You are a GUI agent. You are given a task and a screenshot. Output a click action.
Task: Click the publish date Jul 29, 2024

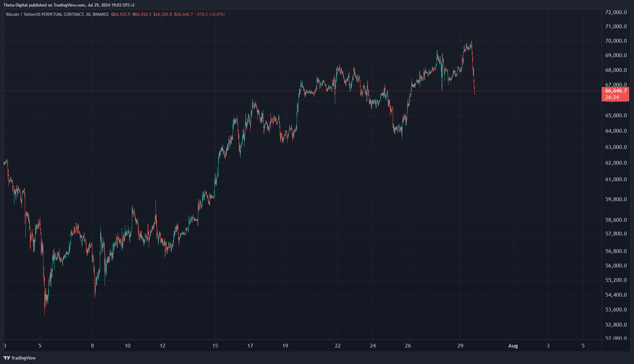[x=98, y=5]
